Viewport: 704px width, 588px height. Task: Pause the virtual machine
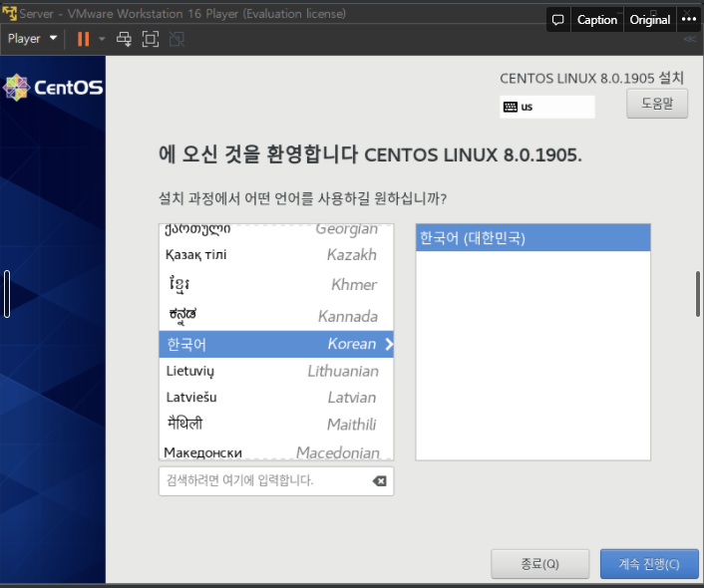(x=83, y=39)
